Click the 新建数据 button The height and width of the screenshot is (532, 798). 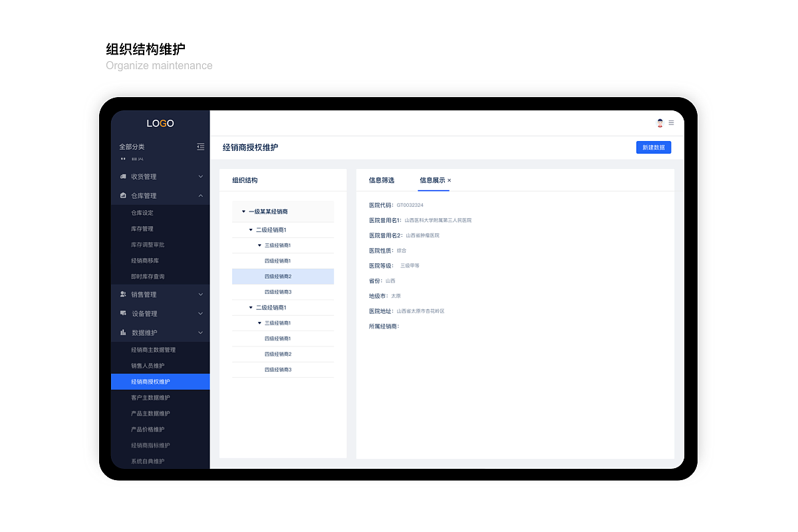click(653, 148)
